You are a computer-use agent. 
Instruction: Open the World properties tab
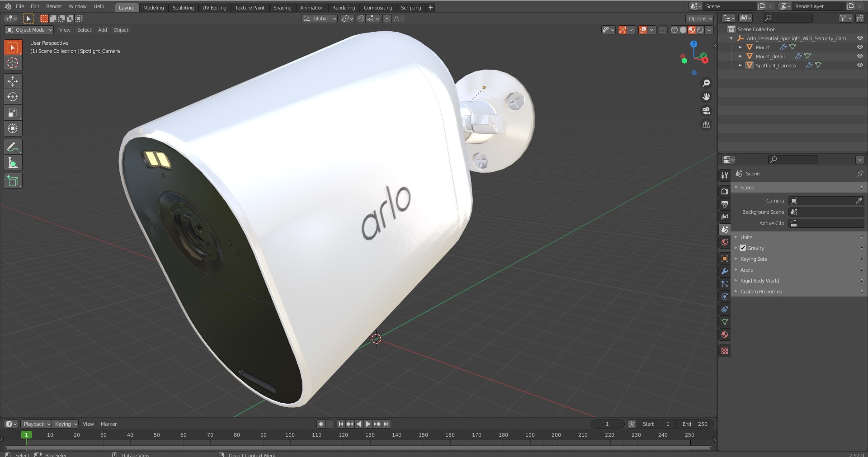click(725, 242)
